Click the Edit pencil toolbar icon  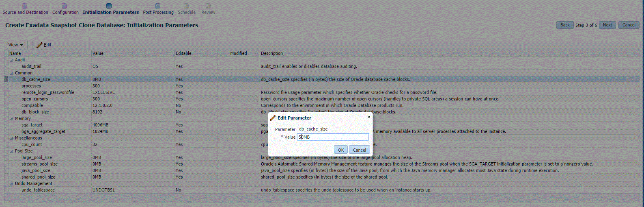(x=39, y=45)
